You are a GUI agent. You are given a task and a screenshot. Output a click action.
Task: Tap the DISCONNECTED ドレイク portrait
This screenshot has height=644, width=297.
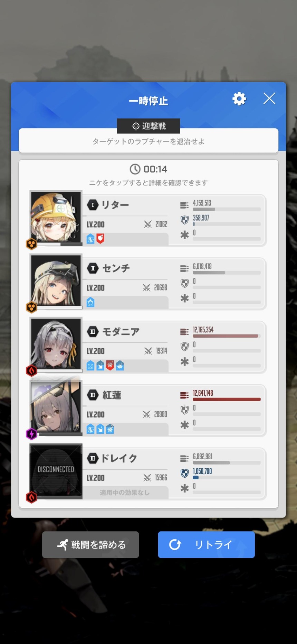click(56, 470)
